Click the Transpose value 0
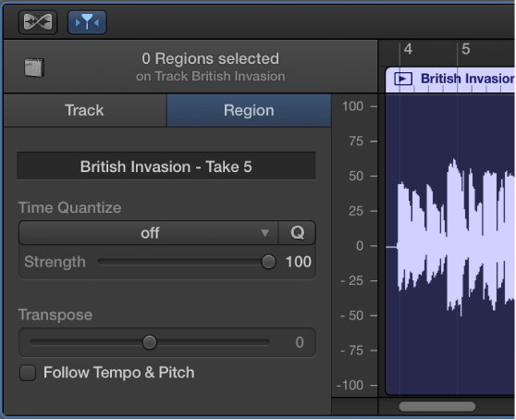 pyautogui.click(x=299, y=342)
